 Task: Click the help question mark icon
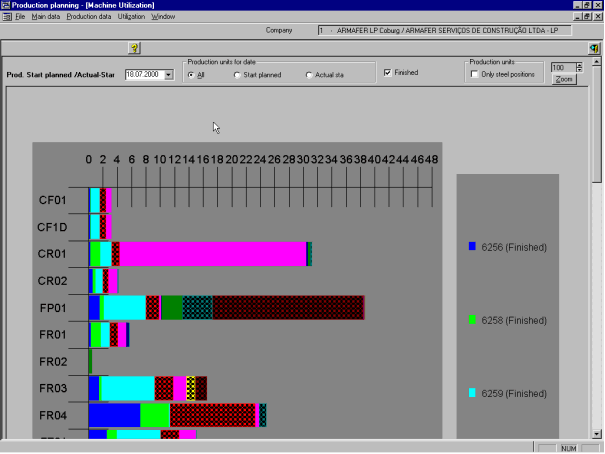pos(134,47)
